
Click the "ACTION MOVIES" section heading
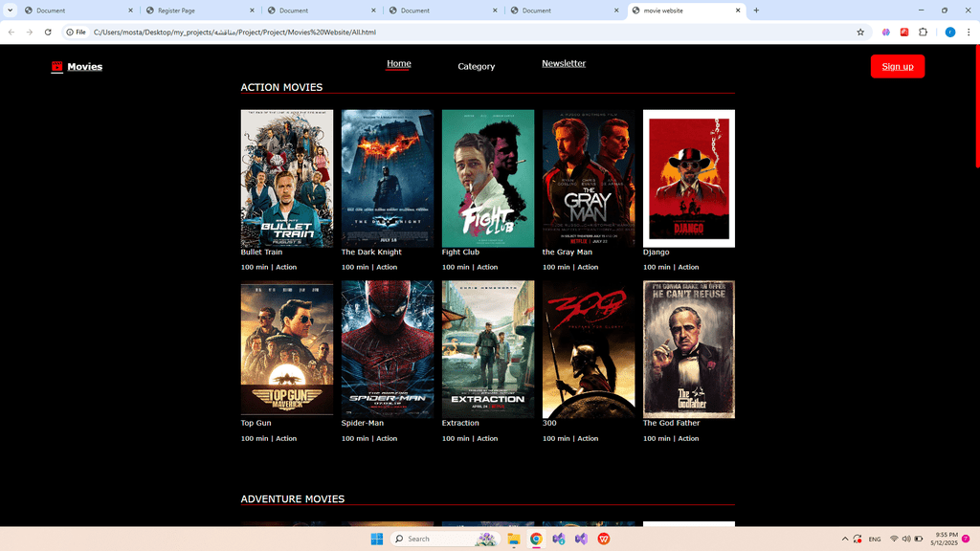pos(282,87)
